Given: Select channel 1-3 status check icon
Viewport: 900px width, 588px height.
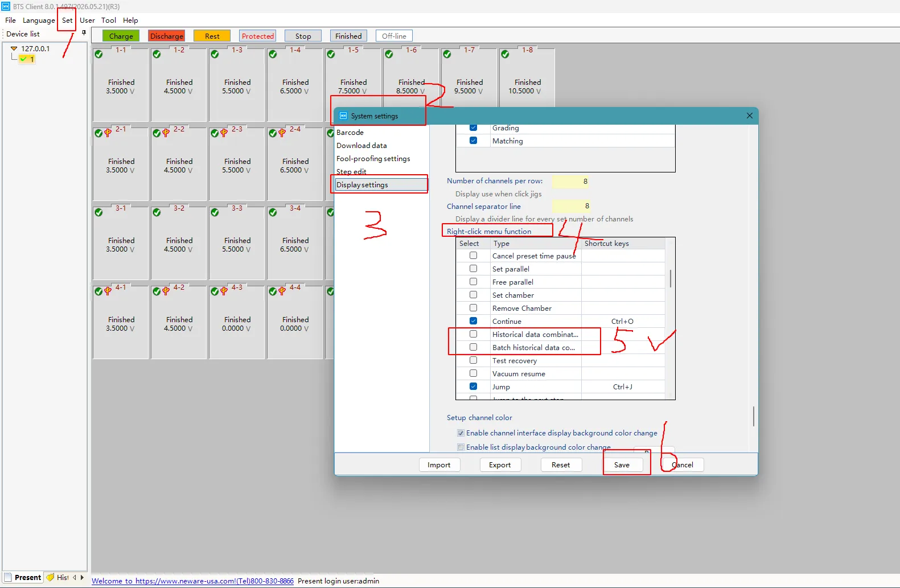Looking at the screenshot, I should (x=215, y=54).
